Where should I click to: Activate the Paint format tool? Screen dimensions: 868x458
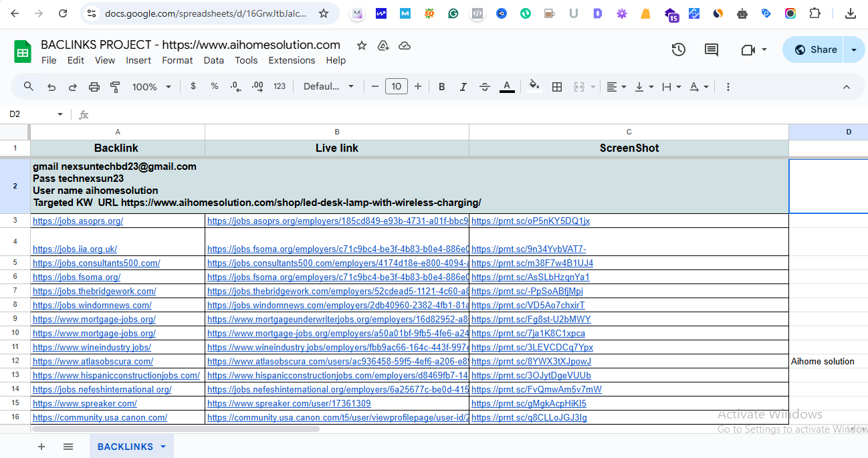[x=115, y=87]
